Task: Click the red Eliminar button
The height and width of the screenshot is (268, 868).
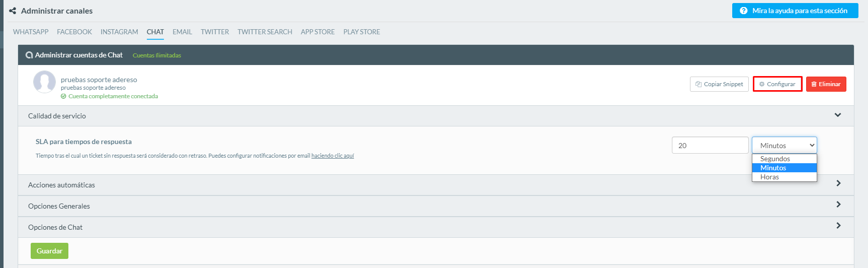Action: tap(826, 84)
